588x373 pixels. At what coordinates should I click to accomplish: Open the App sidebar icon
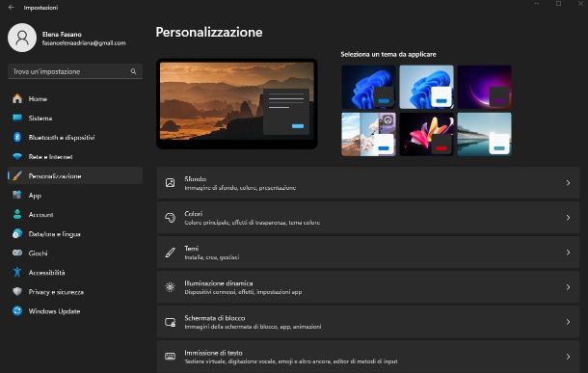[x=17, y=195]
